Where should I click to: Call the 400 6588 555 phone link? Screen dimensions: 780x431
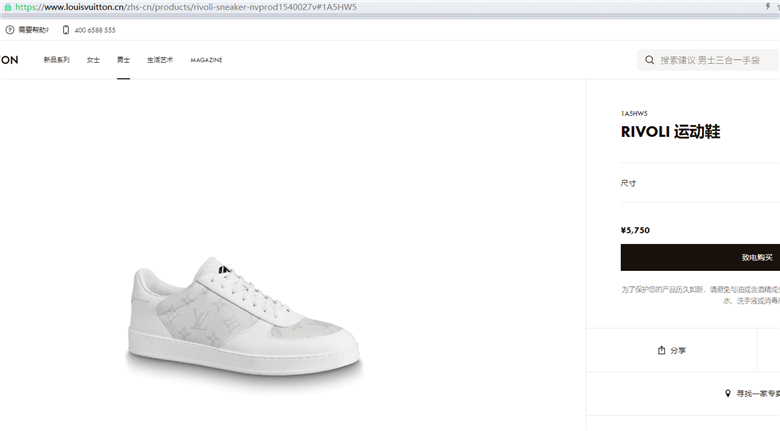(95, 30)
